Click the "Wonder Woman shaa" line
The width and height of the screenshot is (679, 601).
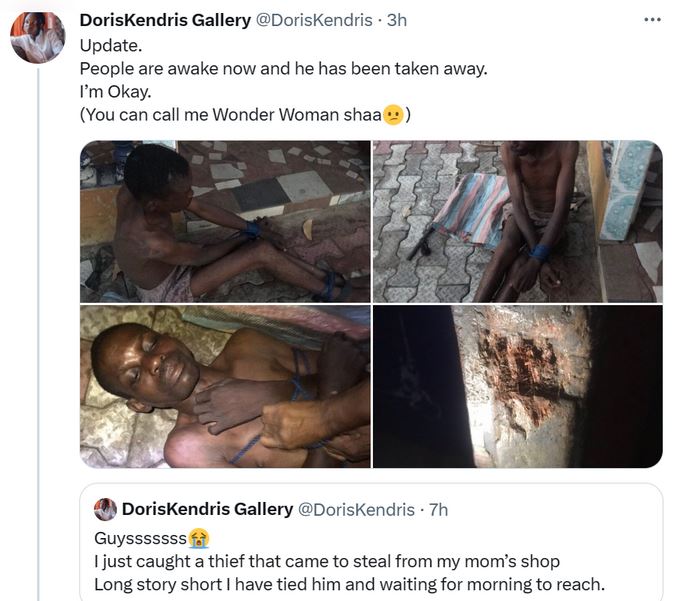(x=245, y=115)
